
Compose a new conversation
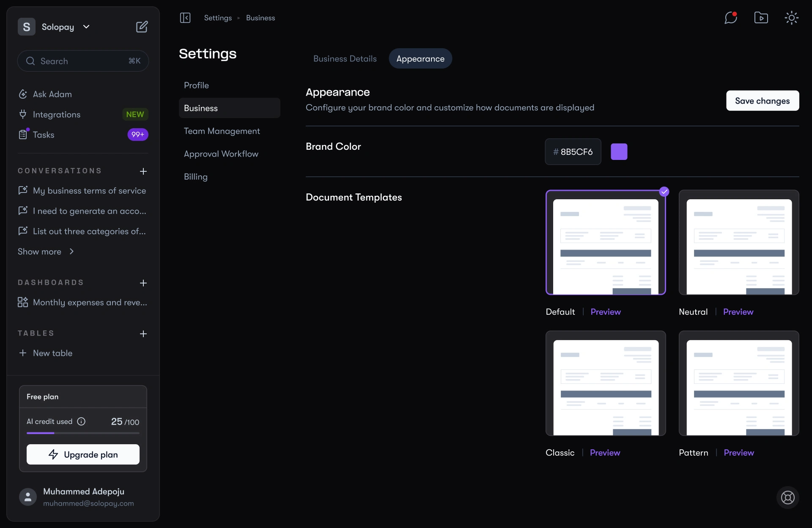(x=142, y=26)
